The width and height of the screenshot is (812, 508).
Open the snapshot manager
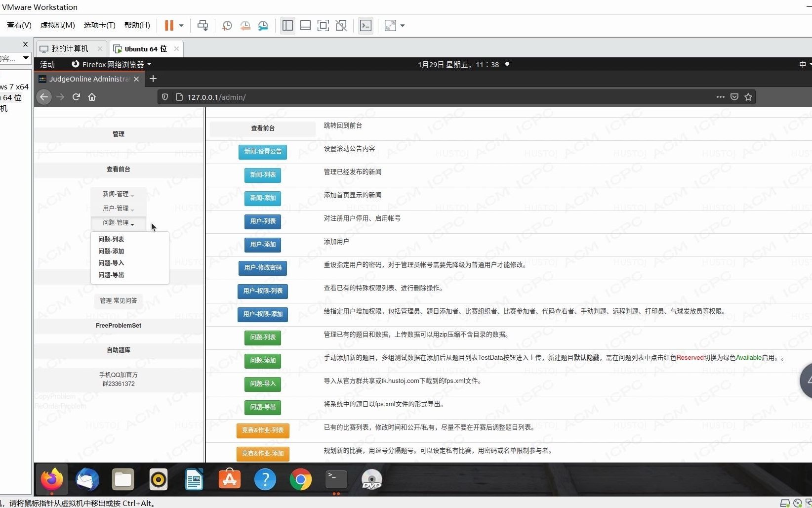(x=263, y=25)
